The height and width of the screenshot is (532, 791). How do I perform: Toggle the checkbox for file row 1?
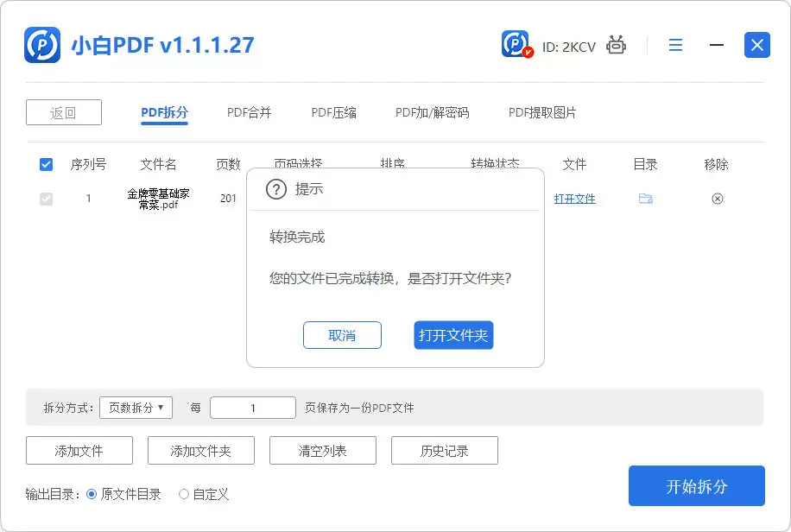(x=47, y=199)
